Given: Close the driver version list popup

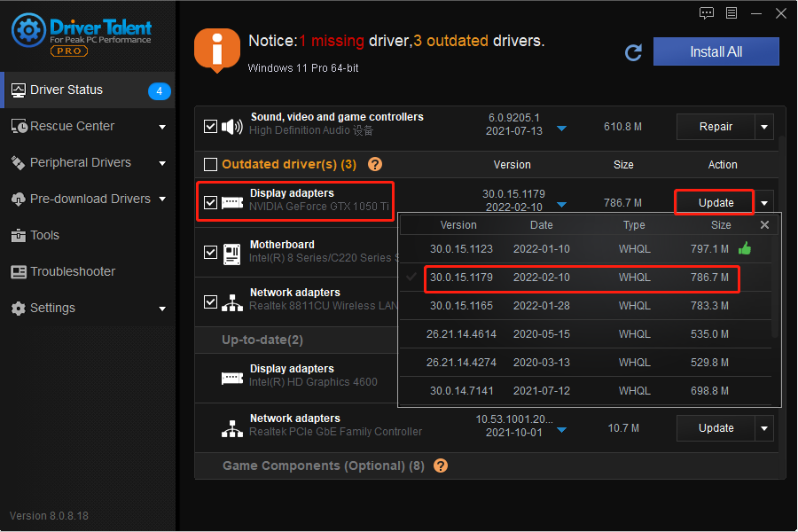Looking at the screenshot, I should [764, 225].
